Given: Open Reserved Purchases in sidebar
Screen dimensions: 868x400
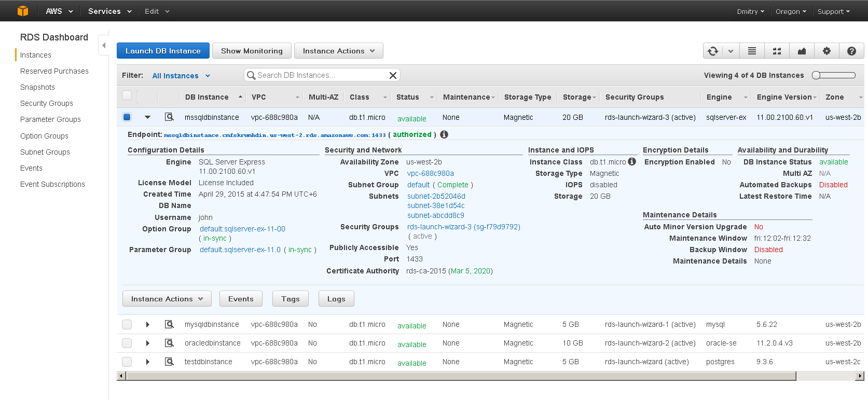Looking at the screenshot, I should point(54,71).
